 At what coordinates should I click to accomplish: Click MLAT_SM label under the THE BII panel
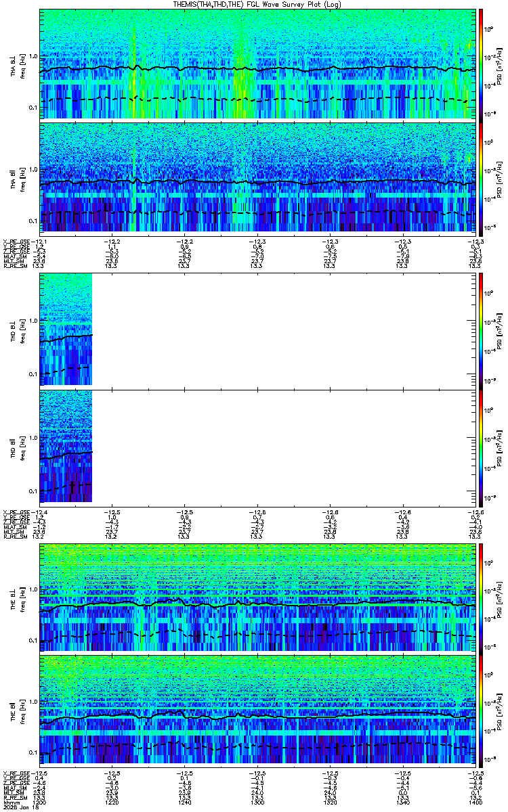[x=16, y=788]
